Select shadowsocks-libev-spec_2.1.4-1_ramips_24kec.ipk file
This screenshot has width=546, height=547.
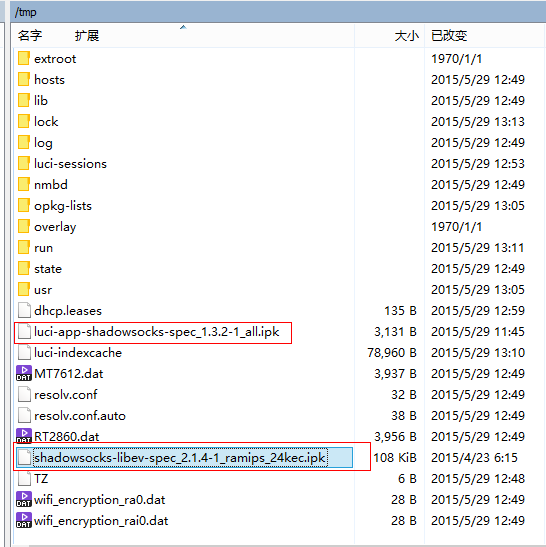click(180, 458)
